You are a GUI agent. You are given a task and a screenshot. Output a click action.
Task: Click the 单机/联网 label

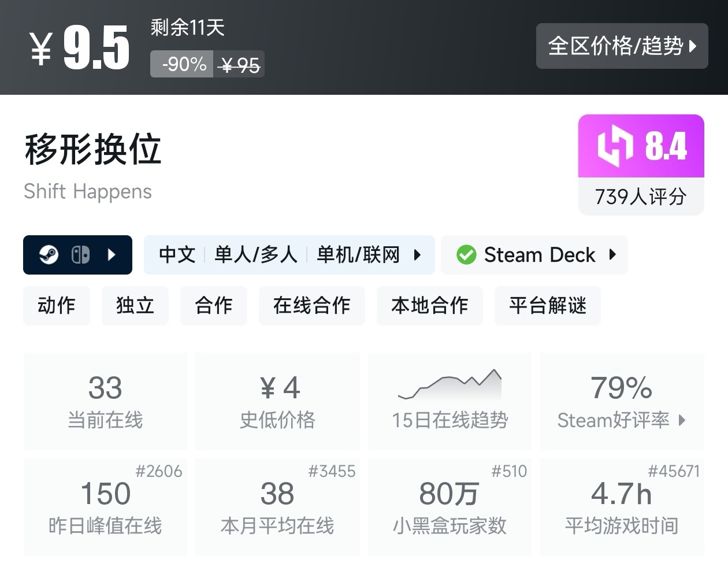(x=358, y=255)
